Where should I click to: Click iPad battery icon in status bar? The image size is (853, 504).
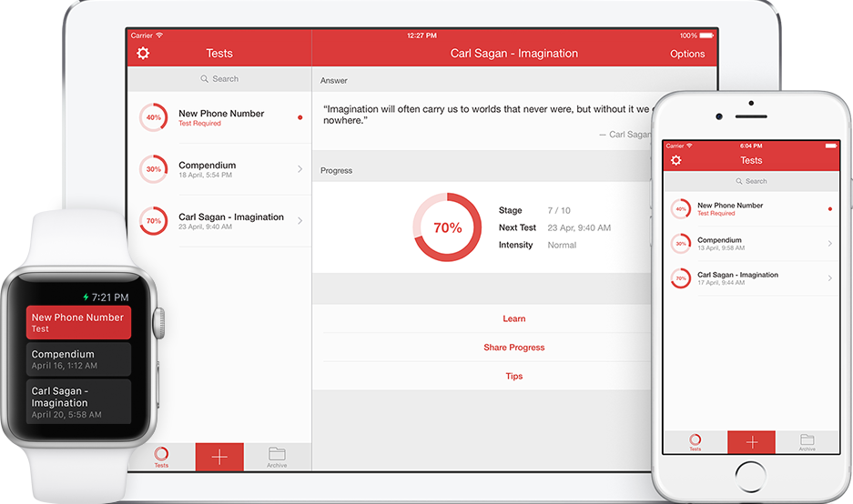click(x=706, y=35)
